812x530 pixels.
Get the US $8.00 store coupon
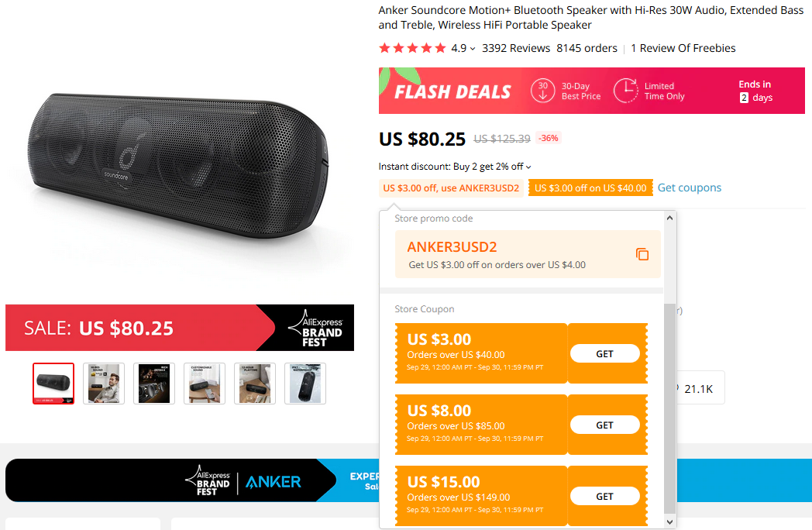[x=605, y=425]
